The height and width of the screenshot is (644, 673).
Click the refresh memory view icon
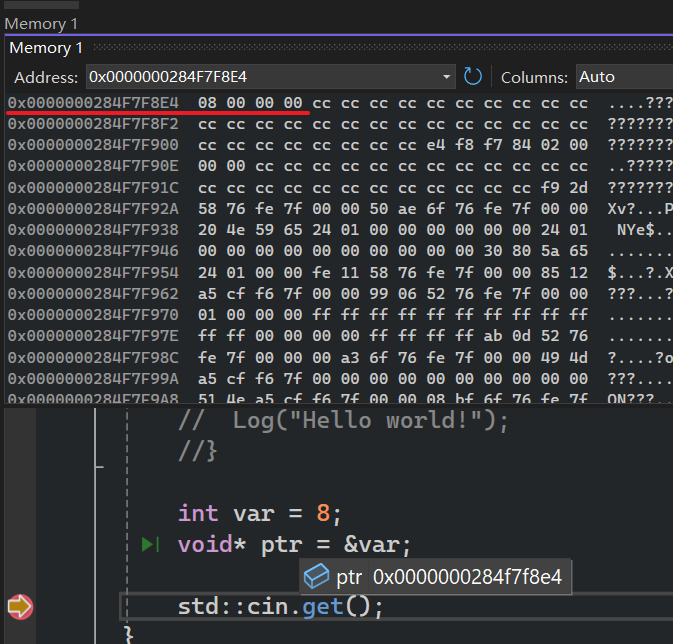[473, 77]
